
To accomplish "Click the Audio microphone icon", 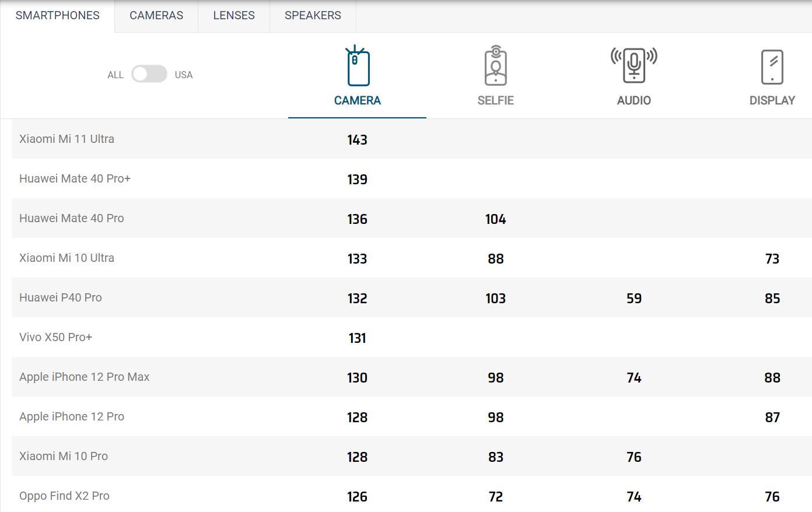I will pos(634,65).
